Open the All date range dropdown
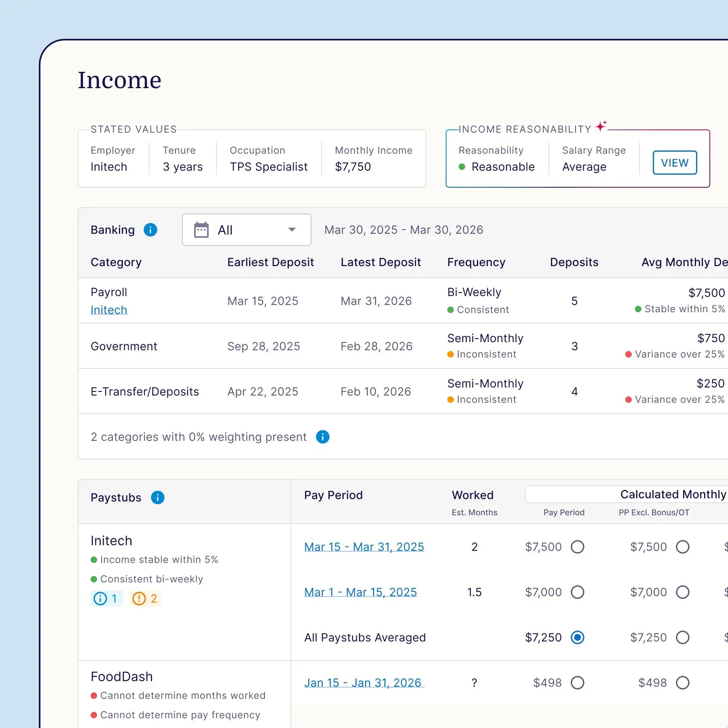 (246, 230)
